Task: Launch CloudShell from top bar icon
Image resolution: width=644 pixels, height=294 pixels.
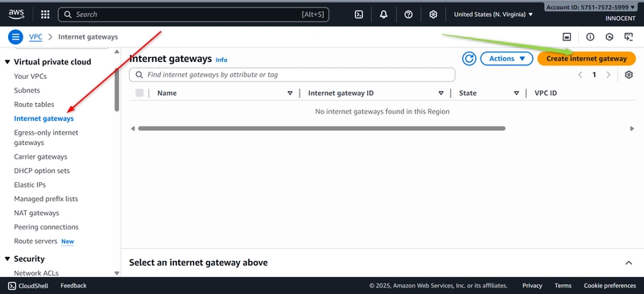Action: click(358, 14)
